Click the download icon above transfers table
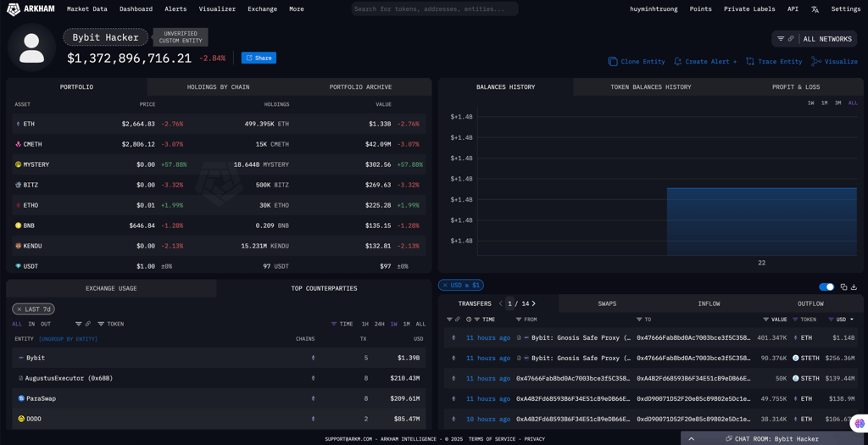This screenshot has width=868, height=445. tap(854, 286)
